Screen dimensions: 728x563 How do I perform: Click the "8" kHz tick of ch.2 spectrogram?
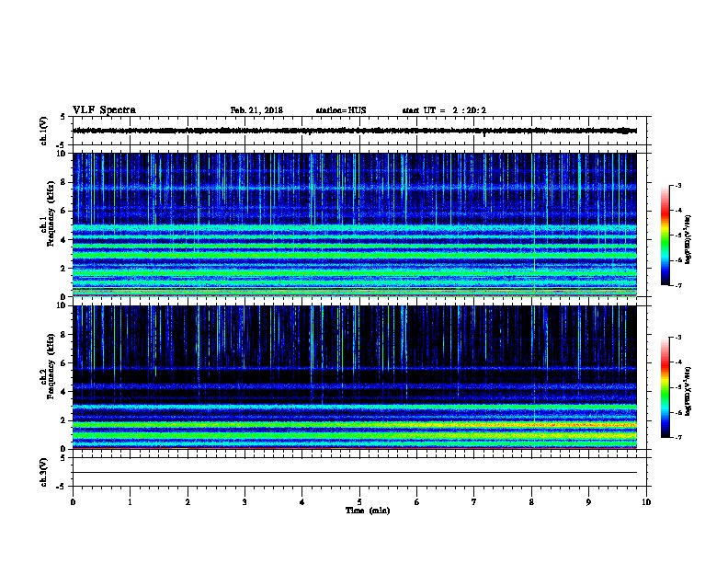point(63,335)
